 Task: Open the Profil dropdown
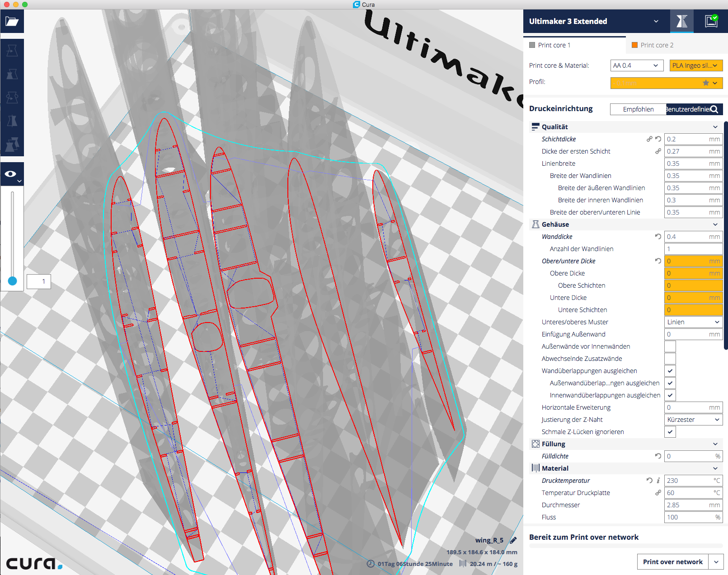(x=667, y=83)
